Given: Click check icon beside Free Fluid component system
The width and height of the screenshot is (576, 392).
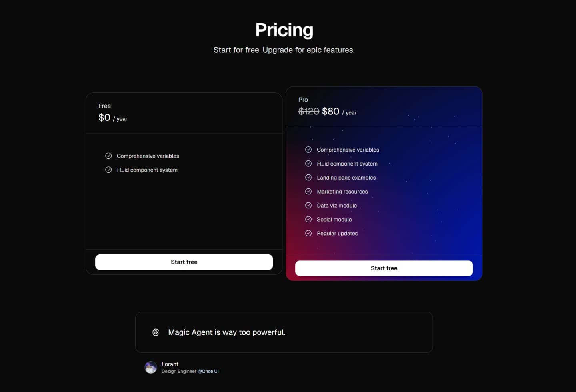Looking at the screenshot, I should coord(108,170).
